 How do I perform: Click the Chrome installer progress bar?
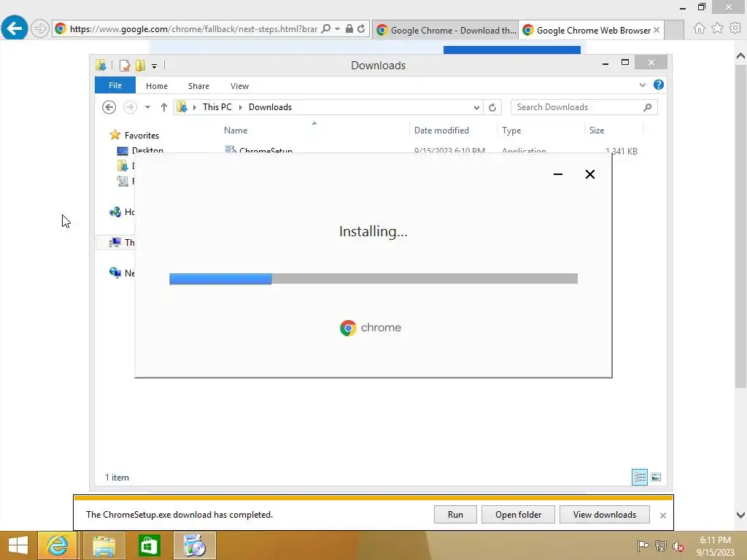pyautogui.click(x=373, y=279)
